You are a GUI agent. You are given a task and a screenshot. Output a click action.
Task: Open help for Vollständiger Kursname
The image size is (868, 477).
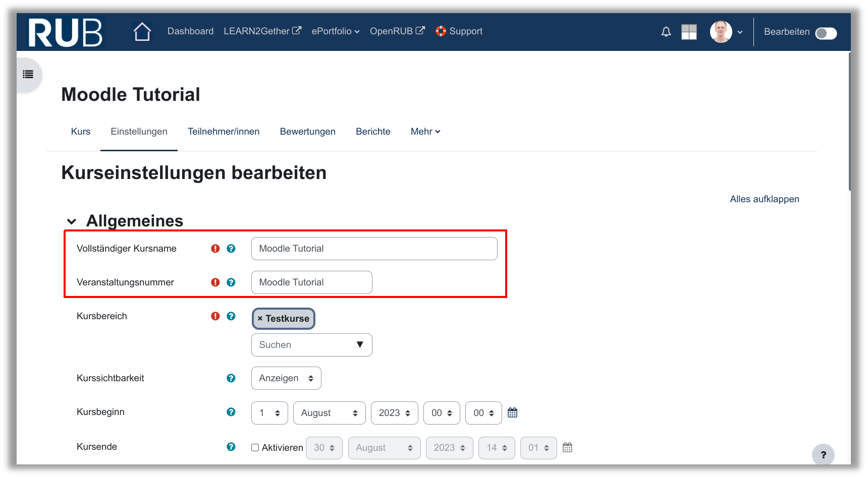(231, 249)
